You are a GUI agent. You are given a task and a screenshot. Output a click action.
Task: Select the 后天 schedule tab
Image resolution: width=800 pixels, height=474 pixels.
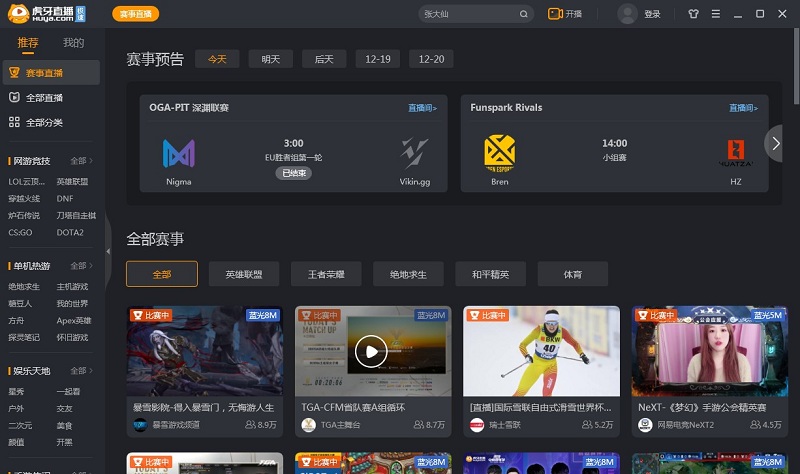point(324,59)
